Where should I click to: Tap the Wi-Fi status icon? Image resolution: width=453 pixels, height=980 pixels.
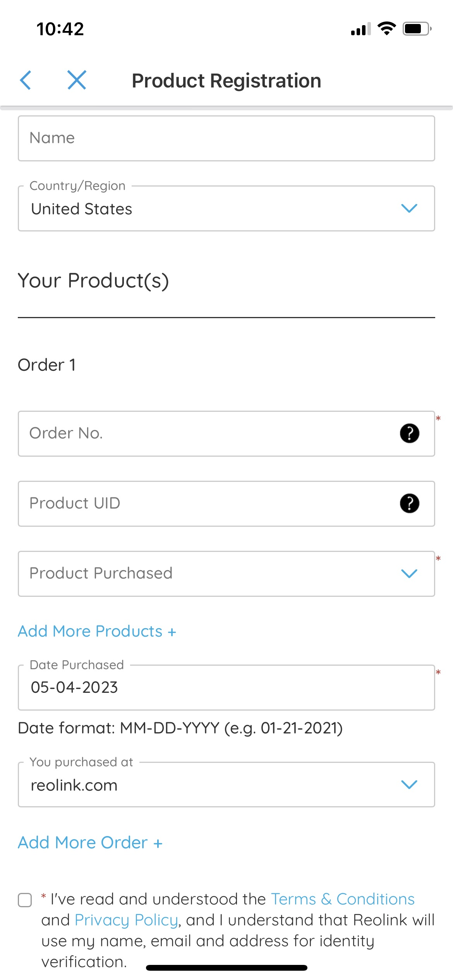(386, 29)
